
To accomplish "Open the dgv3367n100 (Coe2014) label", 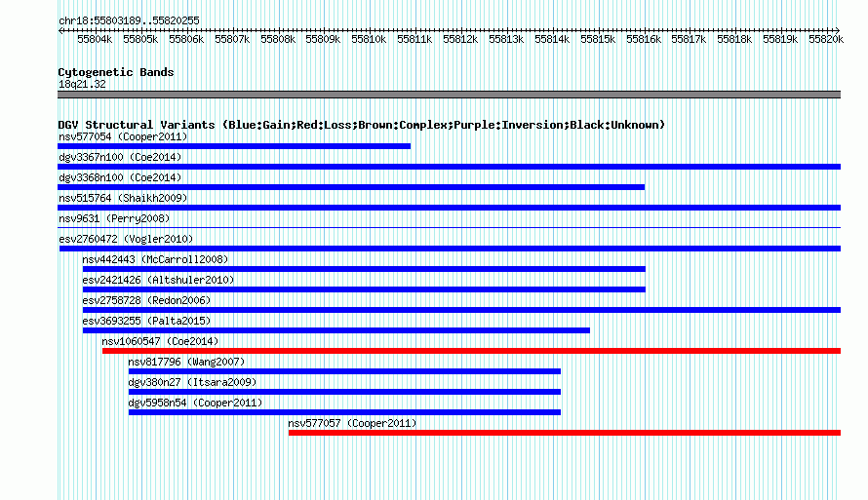I will (120, 157).
